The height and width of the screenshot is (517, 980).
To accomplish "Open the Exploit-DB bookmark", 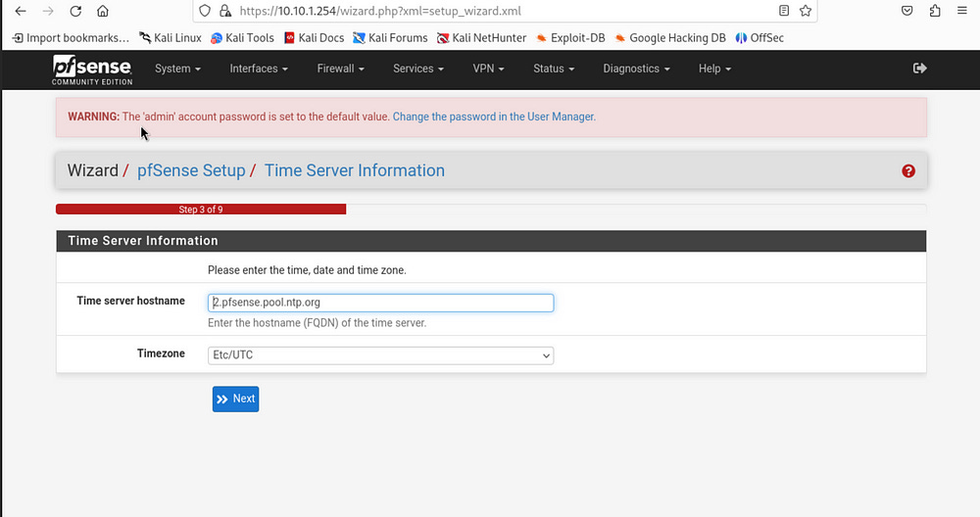I will point(570,38).
